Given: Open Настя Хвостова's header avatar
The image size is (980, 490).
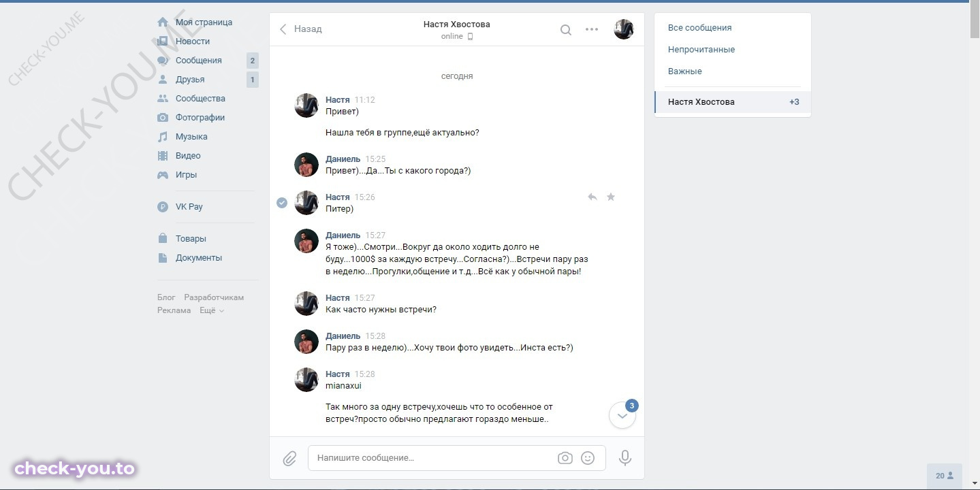Looking at the screenshot, I should [624, 29].
